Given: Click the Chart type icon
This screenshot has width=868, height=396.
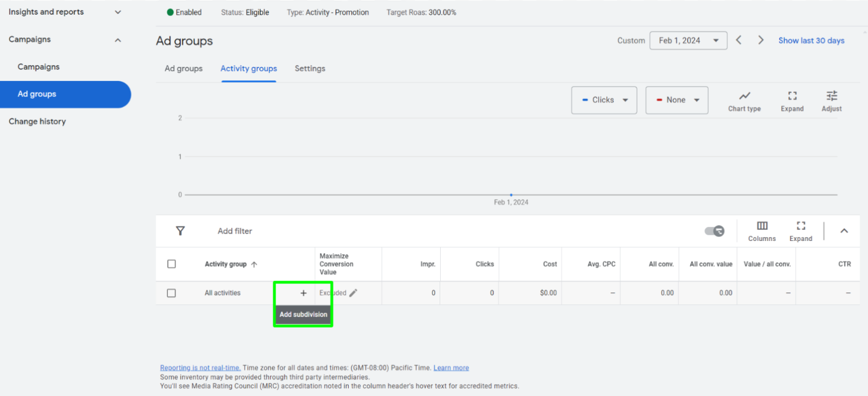Looking at the screenshot, I should pos(744,96).
